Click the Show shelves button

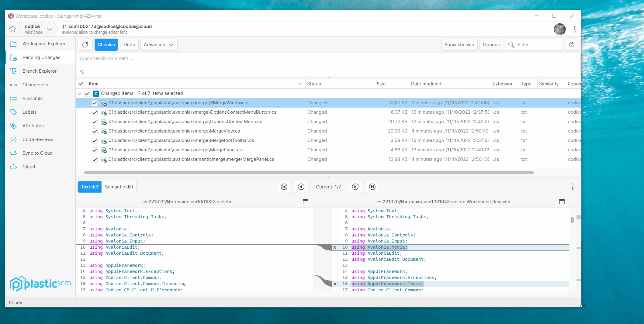[459, 44]
